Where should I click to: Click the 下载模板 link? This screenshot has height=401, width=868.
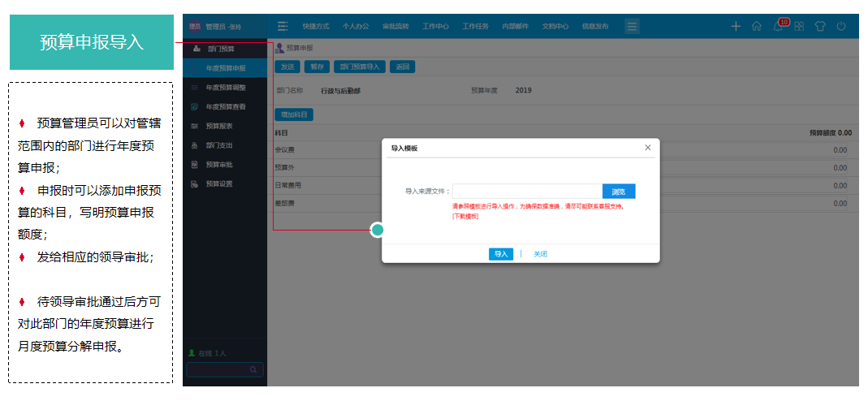coord(465,216)
